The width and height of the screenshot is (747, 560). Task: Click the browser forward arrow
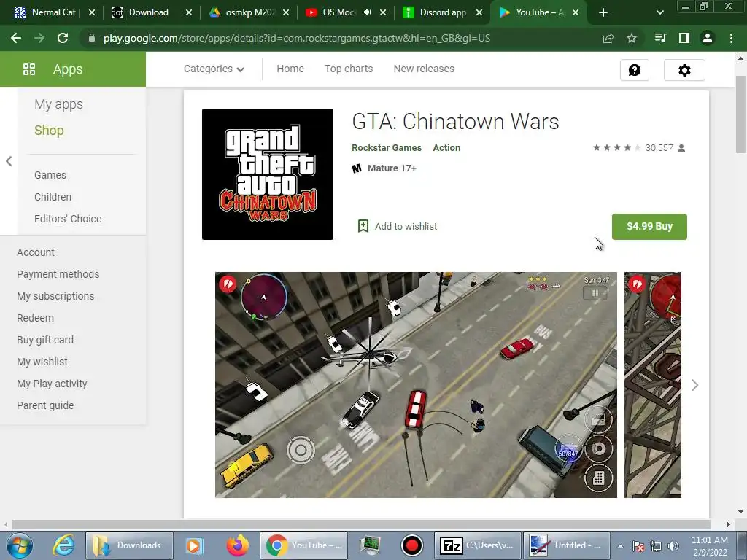point(39,38)
